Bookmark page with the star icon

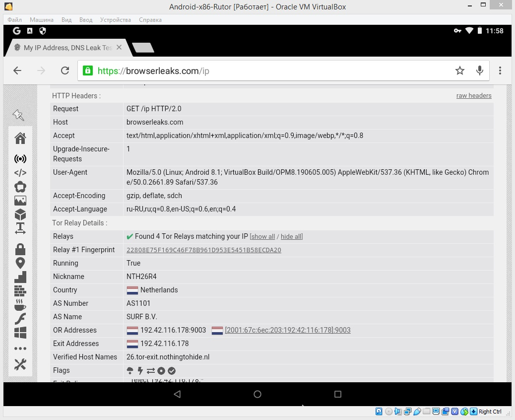(460, 70)
